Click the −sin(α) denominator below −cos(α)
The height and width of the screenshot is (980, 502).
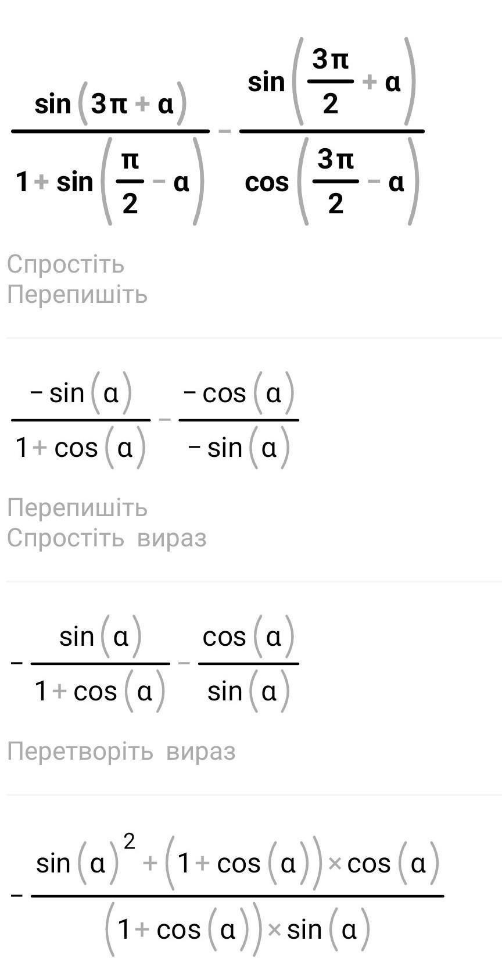tap(238, 448)
